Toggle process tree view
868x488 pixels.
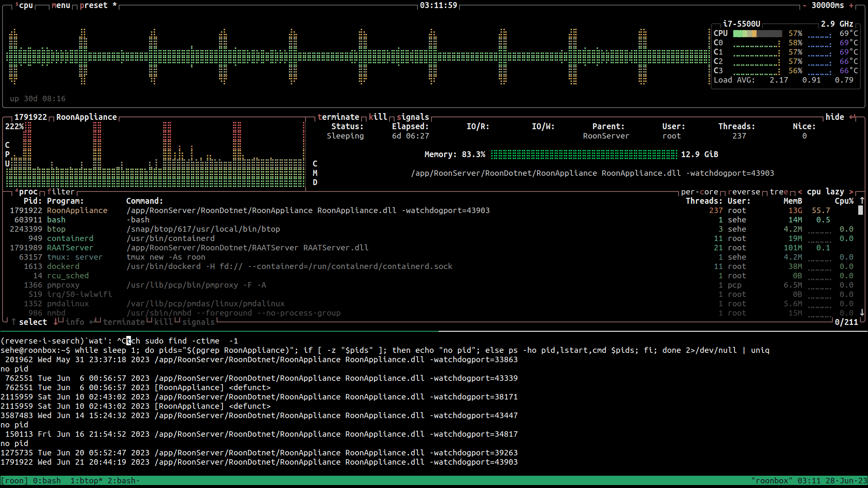click(x=779, y=191)
